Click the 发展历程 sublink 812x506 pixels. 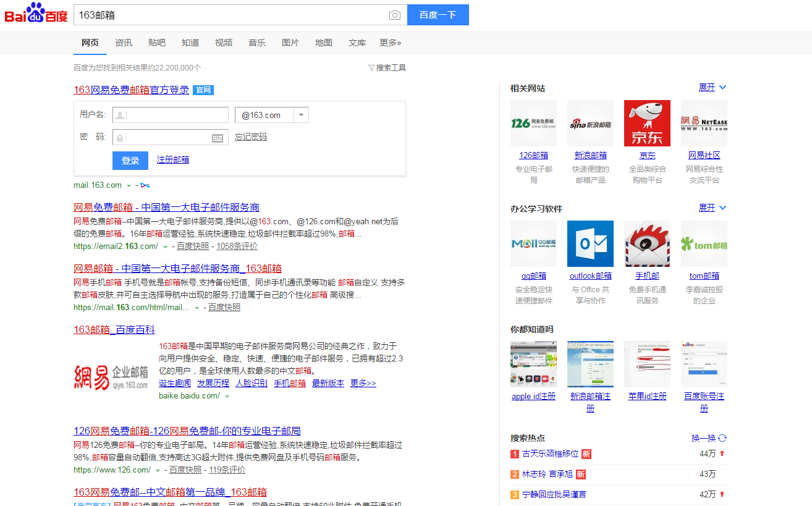[x=213, y=384]
